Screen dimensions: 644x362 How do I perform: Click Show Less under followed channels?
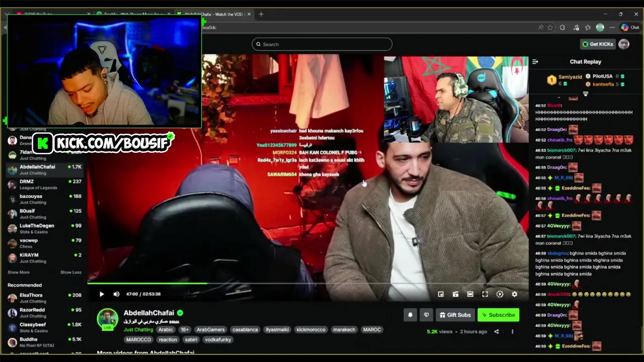coord(71,273)
